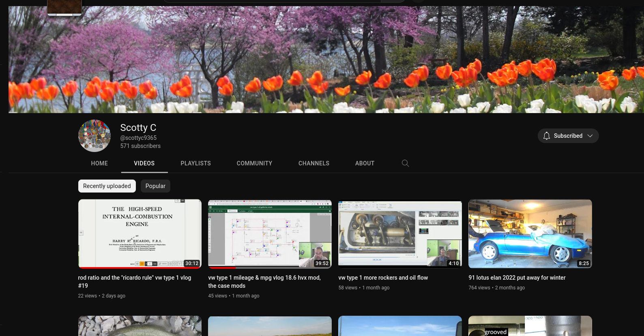The height and width of the screenshot is (336, 644).
Task: Click title '91 lotus elan 2022 put away for winter'
Action: pyautogui.click(x=517, y=278)
